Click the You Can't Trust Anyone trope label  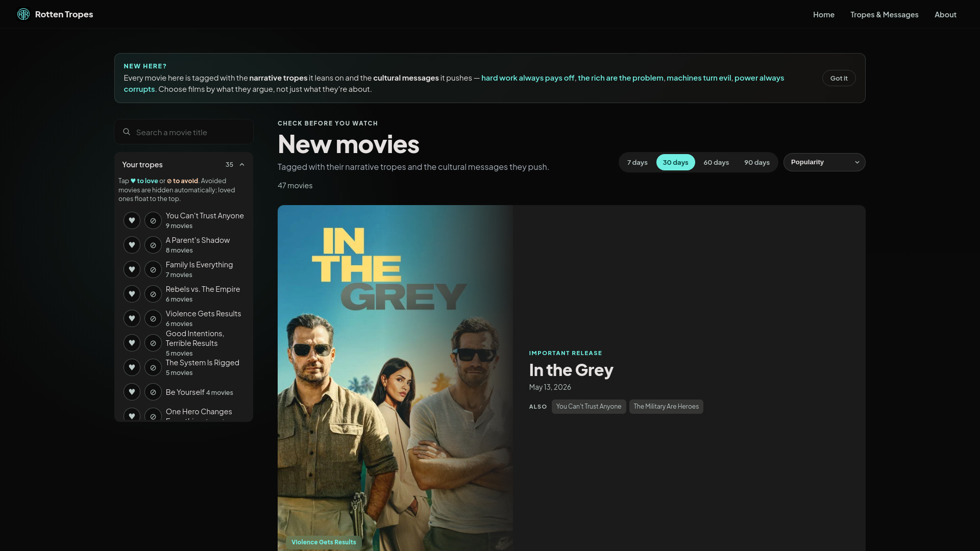click(205, 216)
